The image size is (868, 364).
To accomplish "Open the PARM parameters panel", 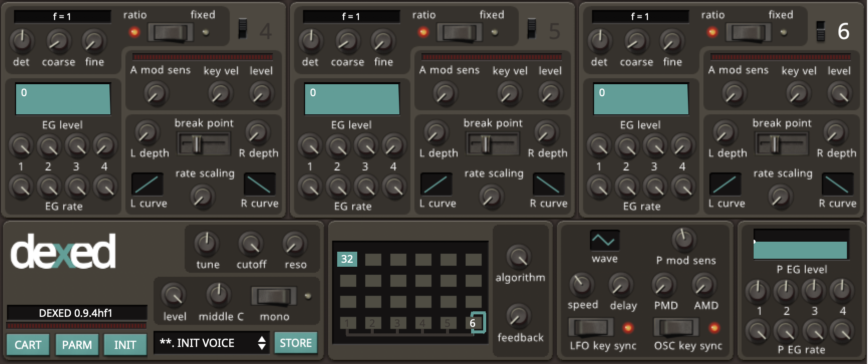I will pyautogui.click(x=77, y=344).
